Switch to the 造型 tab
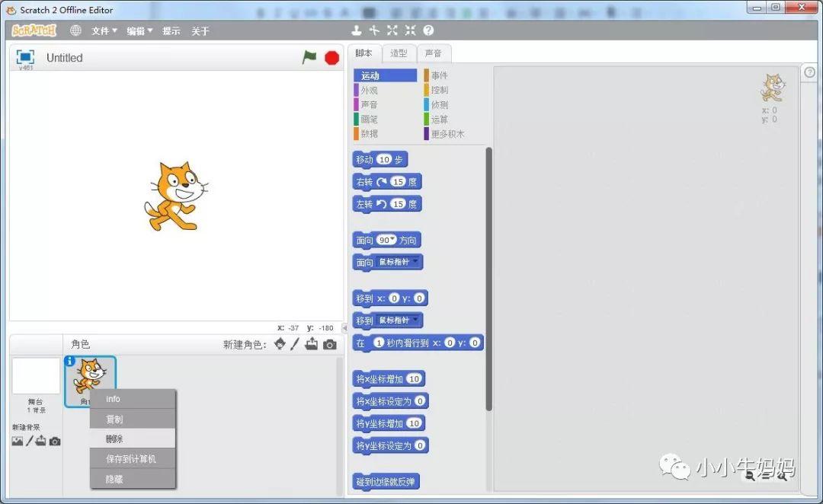This screenshot has height=504, width=823. click(399, 53)
